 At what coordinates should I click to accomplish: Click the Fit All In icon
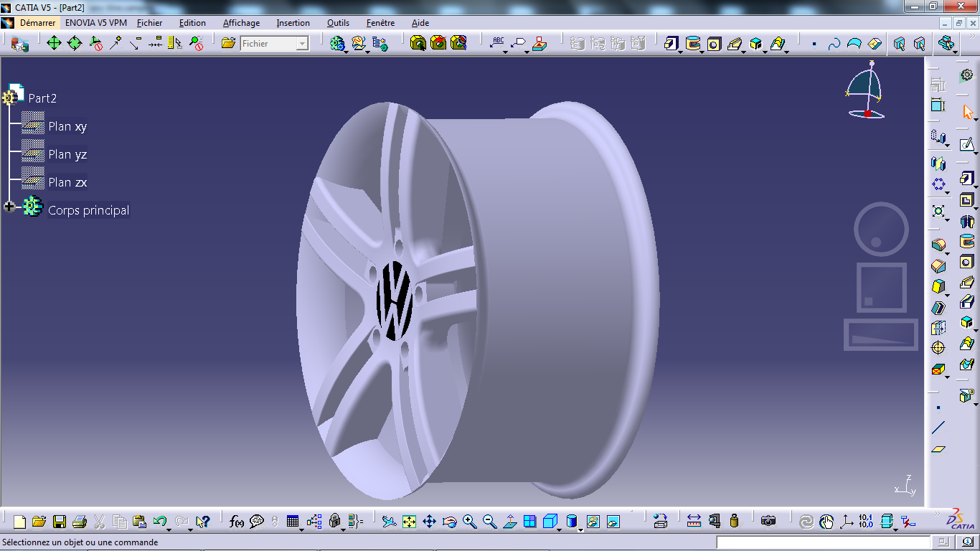coord(409,522)
